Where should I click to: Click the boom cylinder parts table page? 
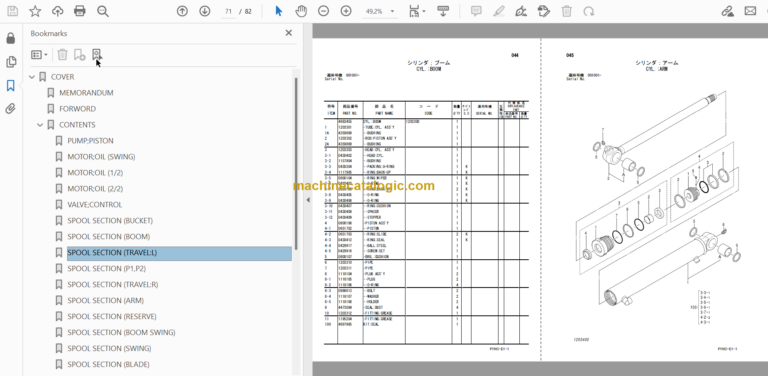[x=427, y=200]
